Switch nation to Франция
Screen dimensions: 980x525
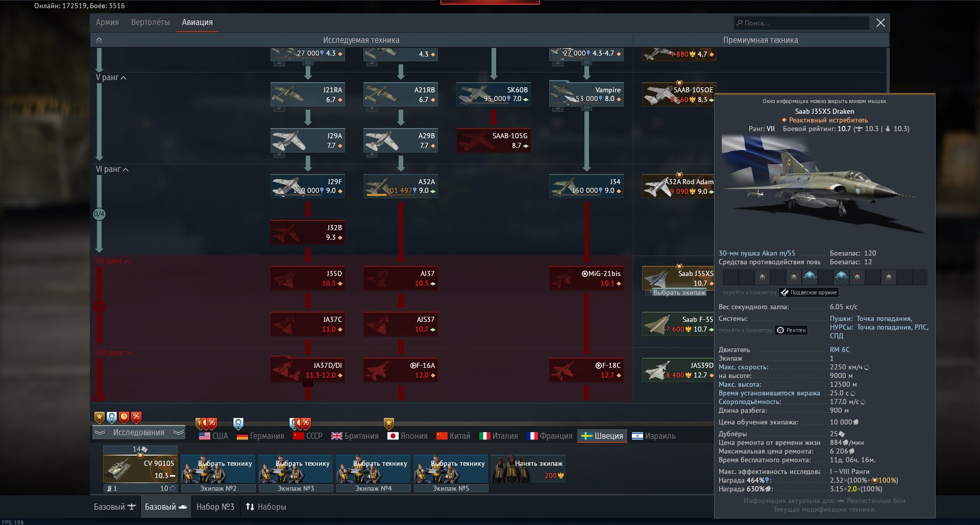click(x=549, y=436)
